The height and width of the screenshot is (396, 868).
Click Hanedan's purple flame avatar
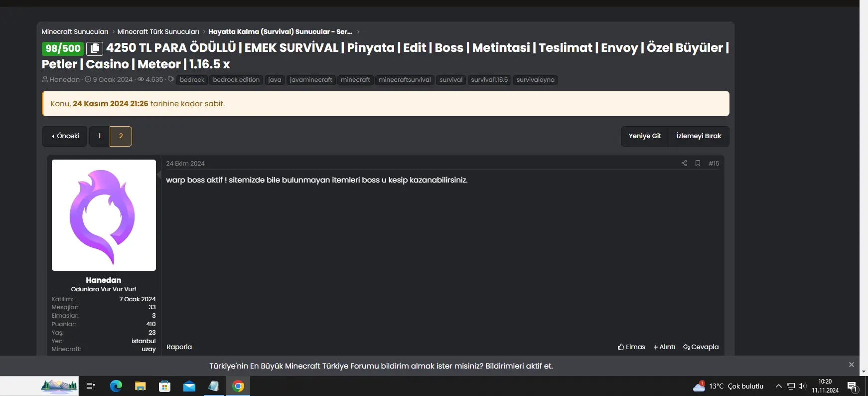pyautogui.click(x=104, y=215)
